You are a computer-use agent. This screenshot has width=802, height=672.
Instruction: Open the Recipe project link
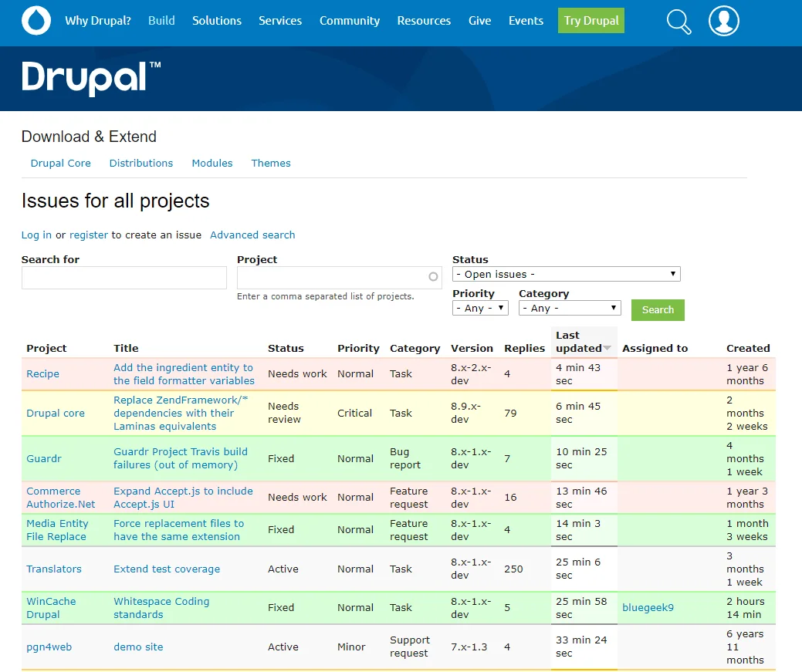43,374
